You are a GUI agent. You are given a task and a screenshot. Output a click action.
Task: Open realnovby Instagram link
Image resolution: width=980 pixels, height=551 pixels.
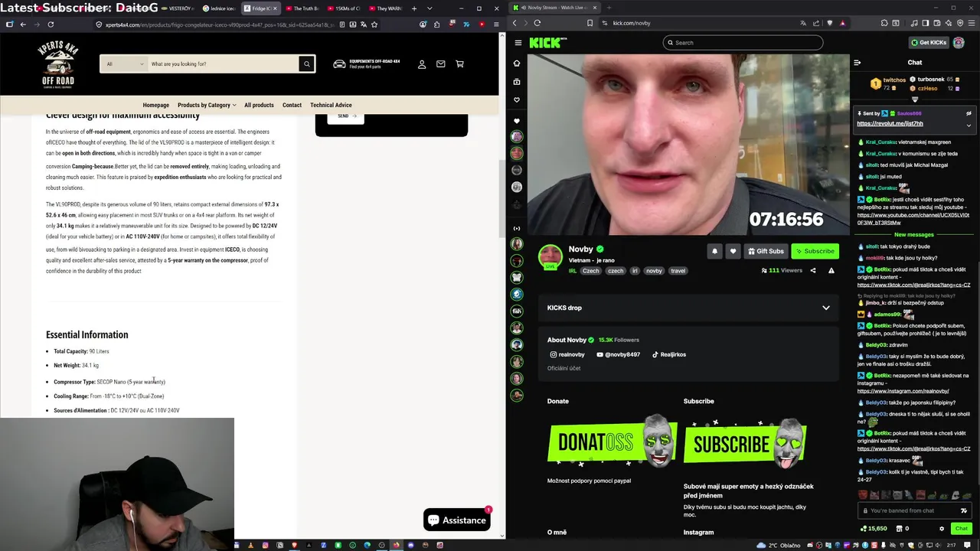(567, 354)
